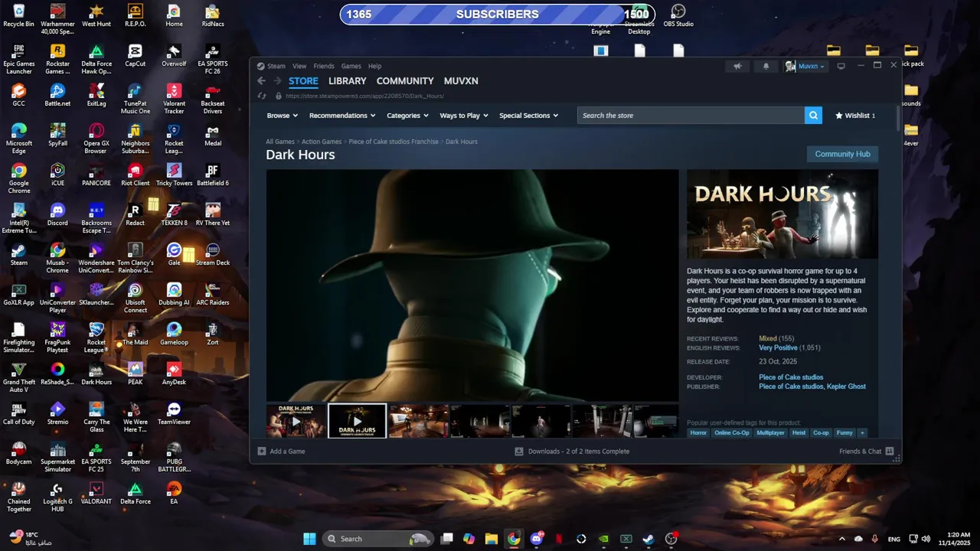Image resolution: width=980 pixels, height=551 pixels.
Task: Reload the Steam store page
Action: pyautogui.click(x=262, y=96)
